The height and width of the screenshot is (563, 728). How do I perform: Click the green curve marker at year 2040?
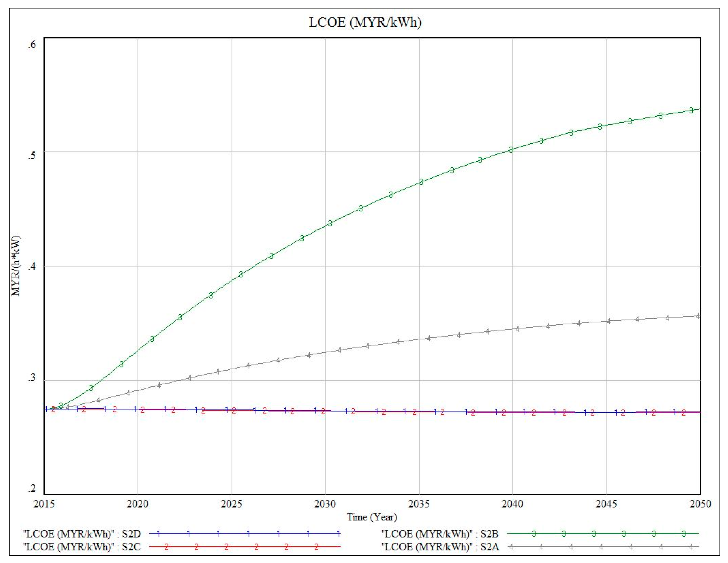511,150
